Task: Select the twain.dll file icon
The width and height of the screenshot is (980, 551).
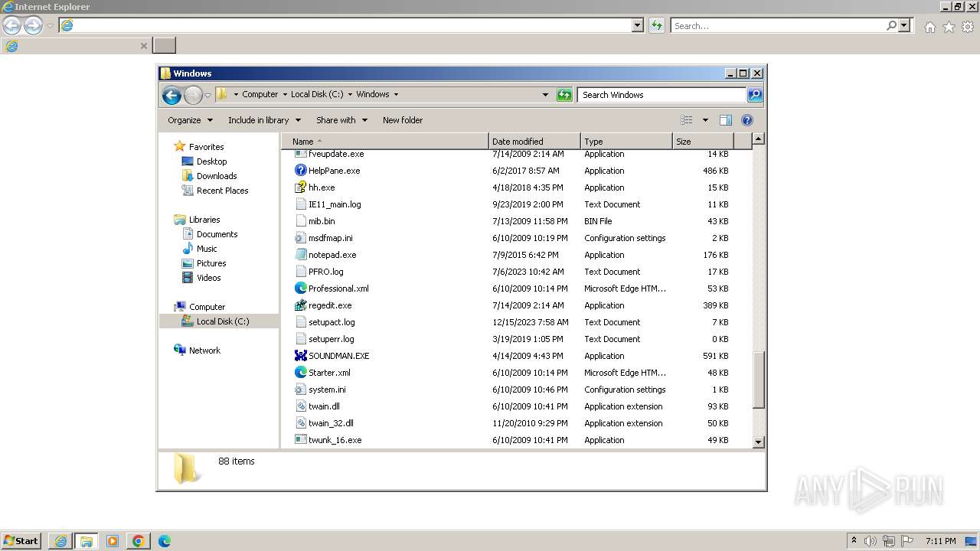Action: click(x=301, y=406)
